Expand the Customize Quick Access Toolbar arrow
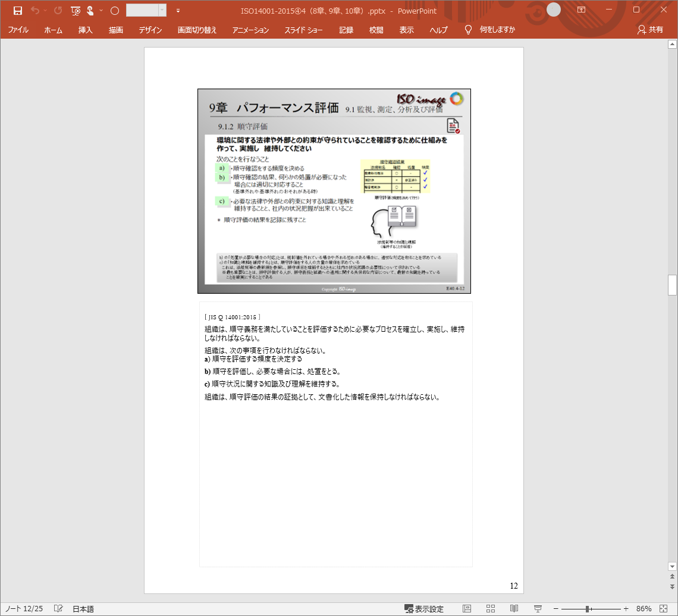678x616 pixels. point(178,11)
